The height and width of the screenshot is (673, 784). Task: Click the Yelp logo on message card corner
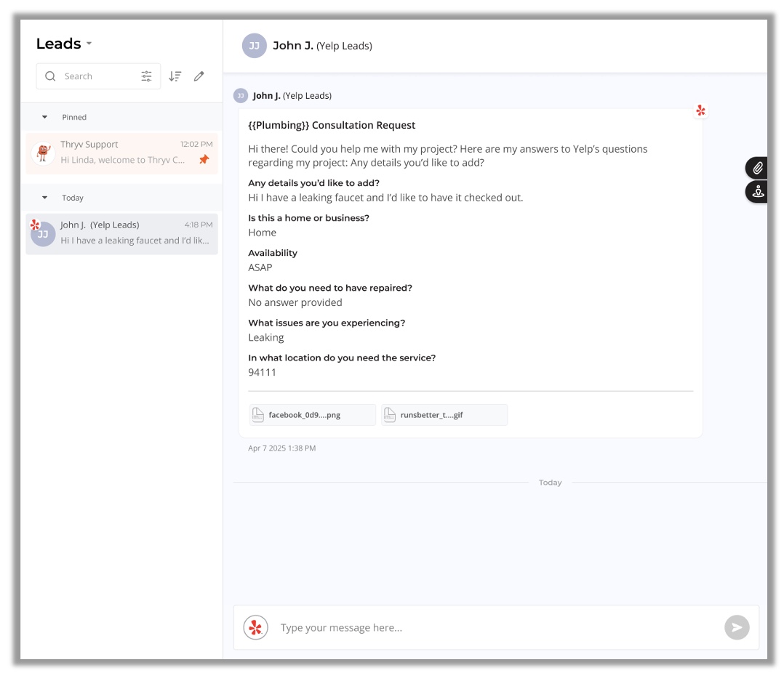tap(700, 110)
